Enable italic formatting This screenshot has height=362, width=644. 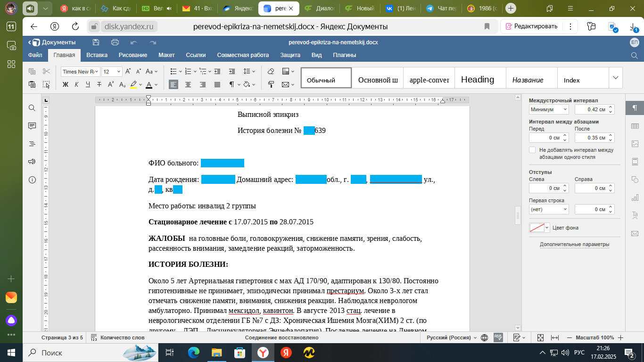coord(76,83)
